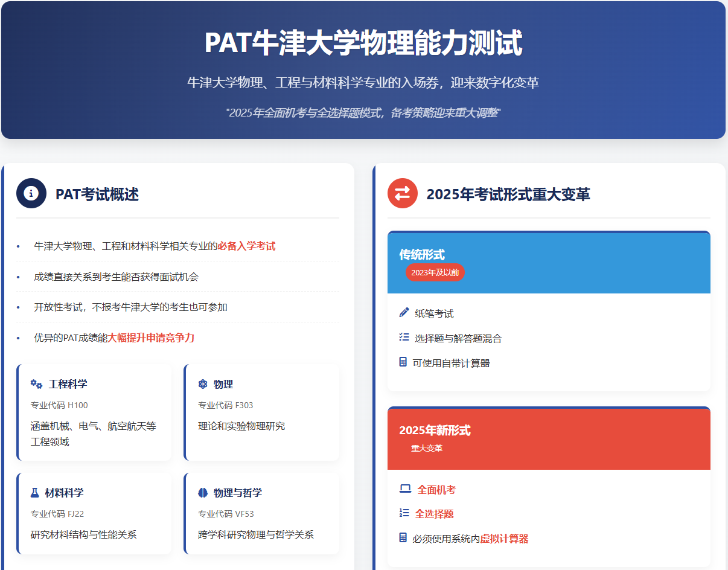Viewport: 728px width, 570px height.
Task: Click the laptop icon beside 全面机考
Action: [405, 489]
